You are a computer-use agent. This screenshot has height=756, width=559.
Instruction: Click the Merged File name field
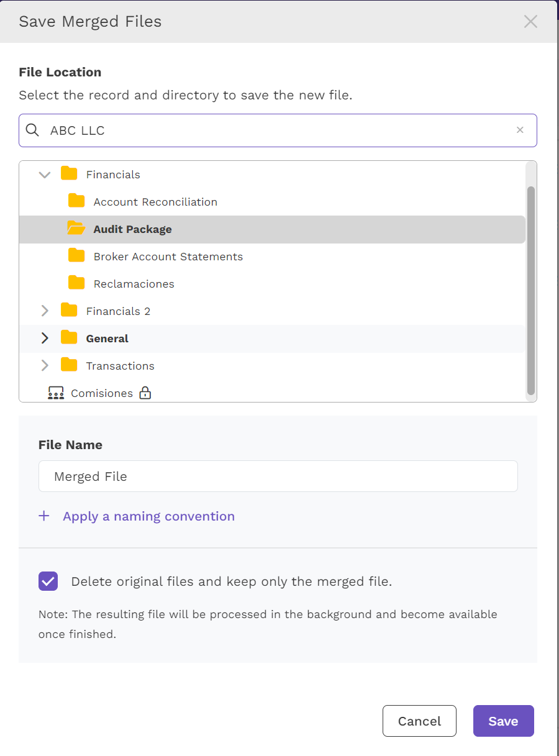click(278, 476)
